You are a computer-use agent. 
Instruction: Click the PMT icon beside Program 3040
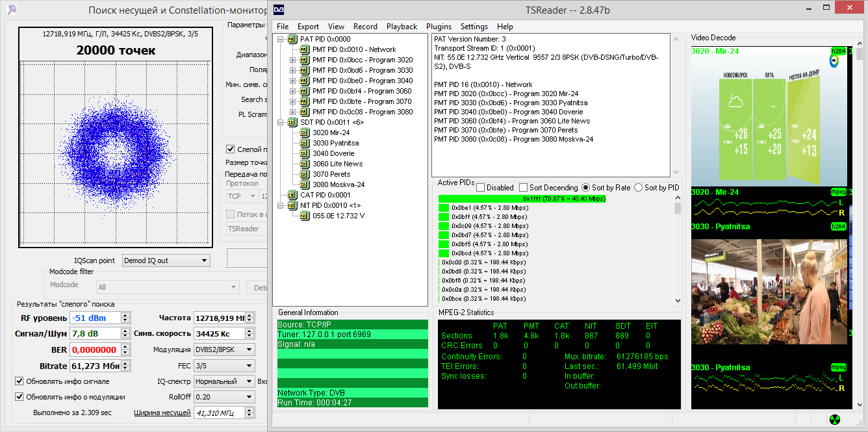pyautogui.click(x=303, y=81)
